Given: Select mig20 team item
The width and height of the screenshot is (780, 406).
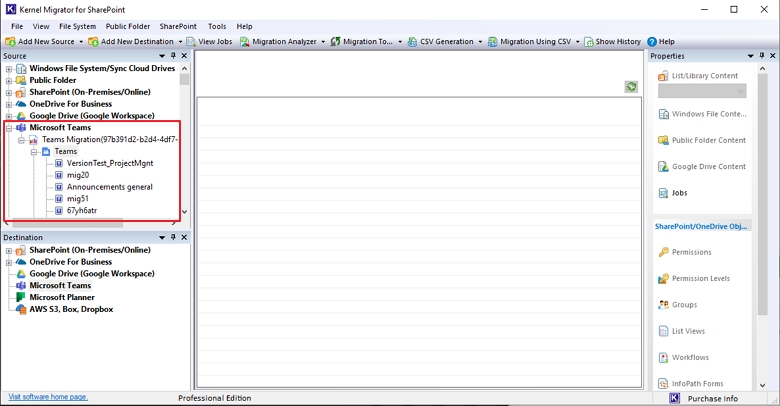Looking at the screenshot, I should [78, 175].
